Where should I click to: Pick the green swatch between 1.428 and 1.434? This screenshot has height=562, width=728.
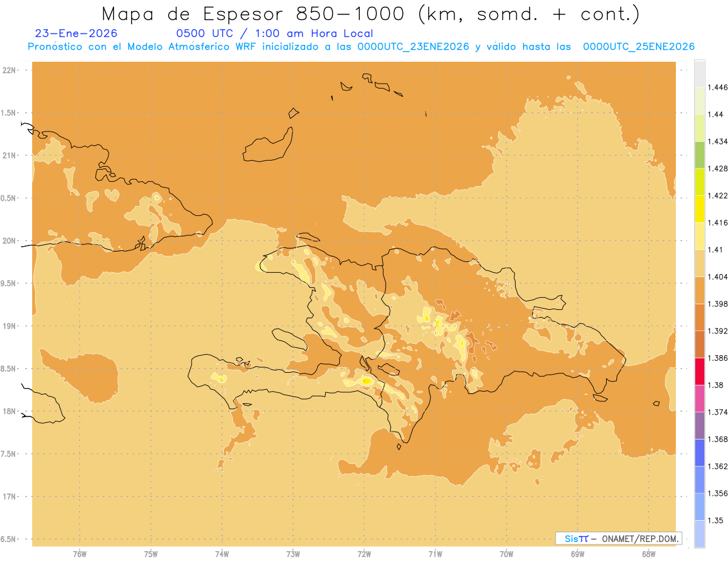[699, 155]
